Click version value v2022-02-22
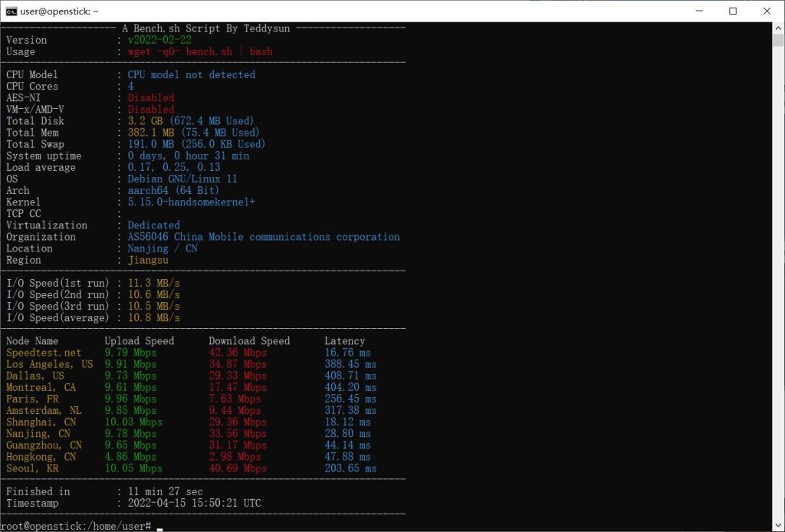This screenshot has height=532, width=785. 159,40
